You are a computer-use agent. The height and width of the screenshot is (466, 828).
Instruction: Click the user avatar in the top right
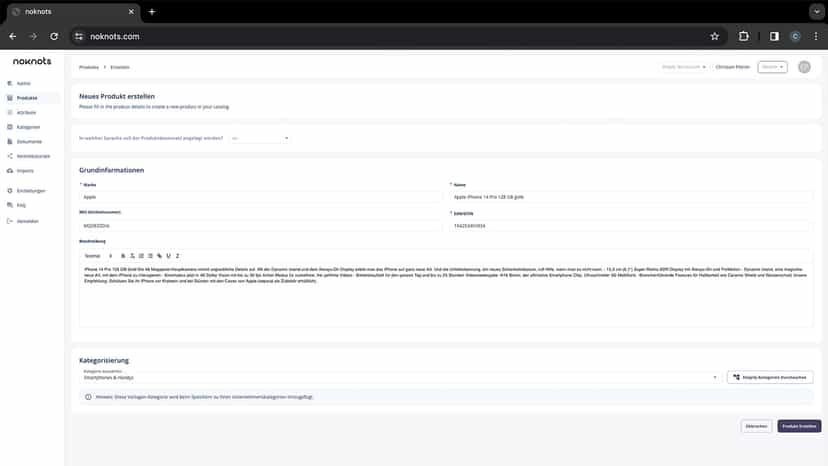click(x=804, y=67)
